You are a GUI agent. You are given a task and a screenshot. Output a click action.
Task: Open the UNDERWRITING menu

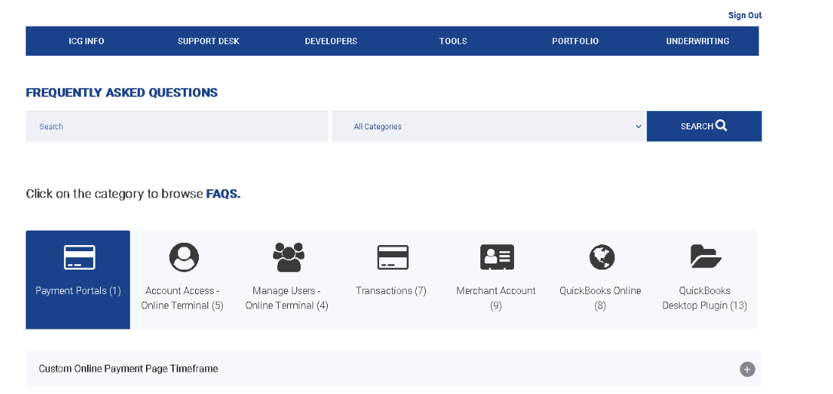click(x=698, y=41)
